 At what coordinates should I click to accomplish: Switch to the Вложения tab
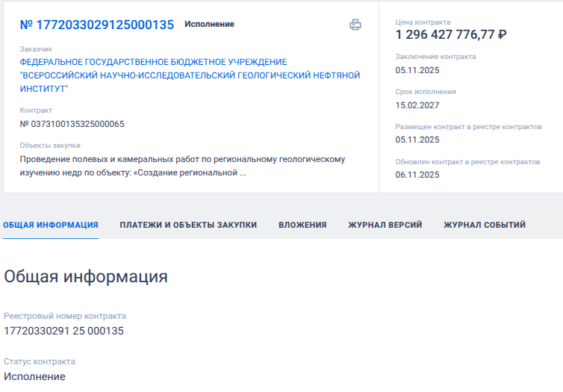click(x=302, y=225)
